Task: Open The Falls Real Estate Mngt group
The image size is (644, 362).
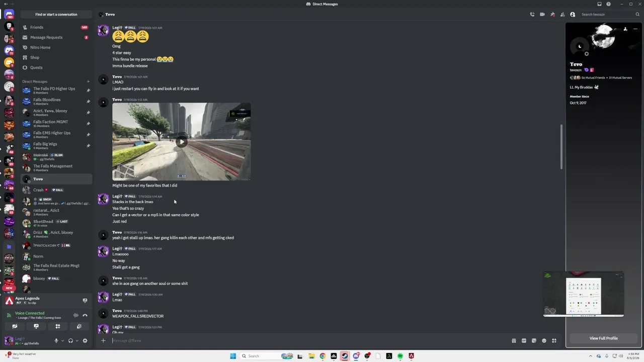Action: pyautogui.click(x=55, y=267)
